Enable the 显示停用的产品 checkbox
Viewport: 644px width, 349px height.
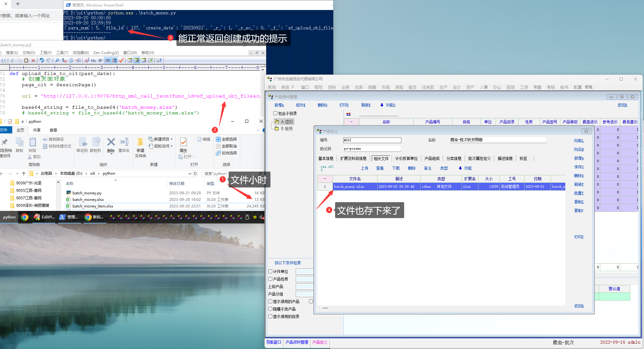point(270,302)
